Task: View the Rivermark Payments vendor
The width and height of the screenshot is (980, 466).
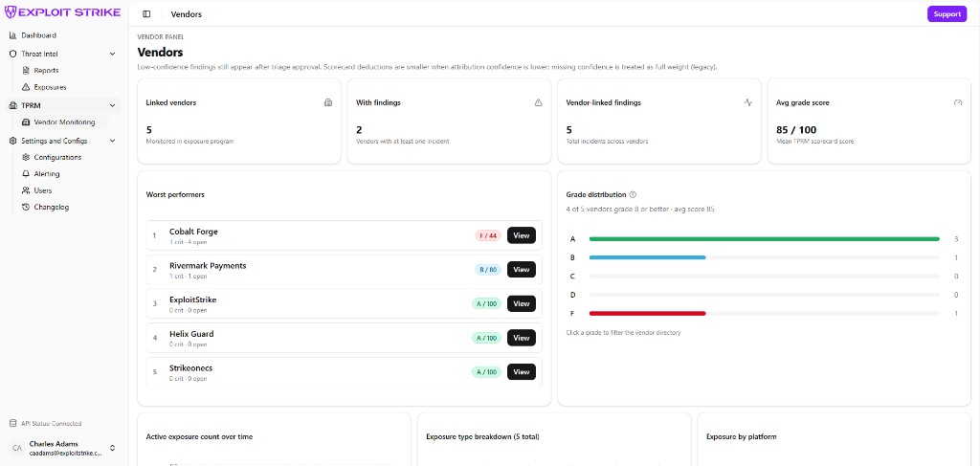Action: click(x=522, y=270)
